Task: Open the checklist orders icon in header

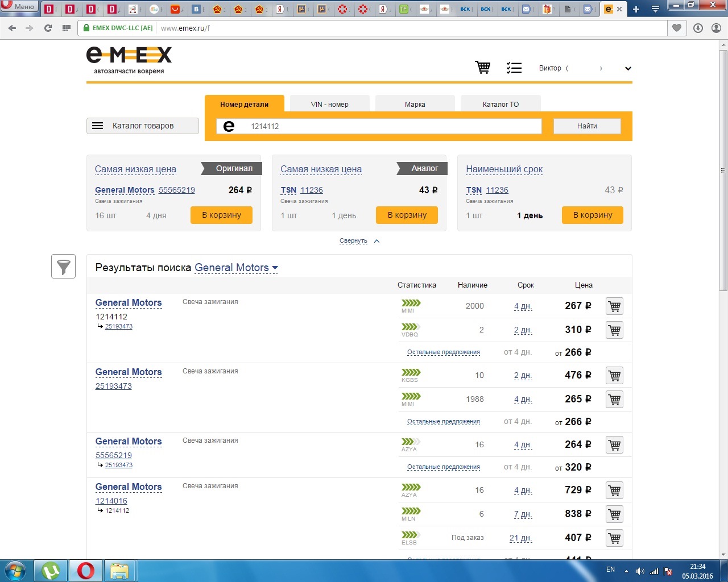Action: tap(514, 68)
